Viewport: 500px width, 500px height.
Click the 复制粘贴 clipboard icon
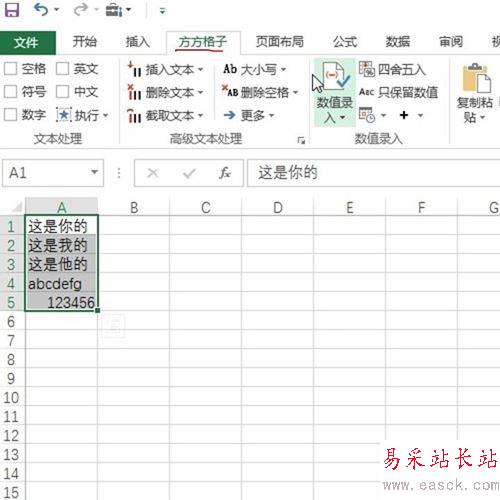tap(476, 78)
